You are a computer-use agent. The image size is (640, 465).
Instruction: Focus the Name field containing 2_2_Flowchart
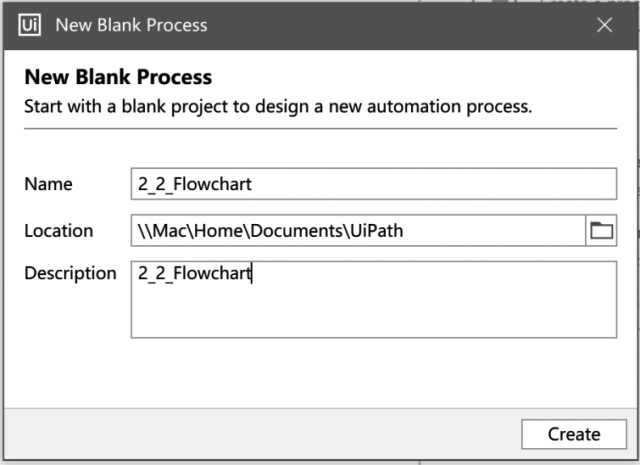tap(373, 184)
